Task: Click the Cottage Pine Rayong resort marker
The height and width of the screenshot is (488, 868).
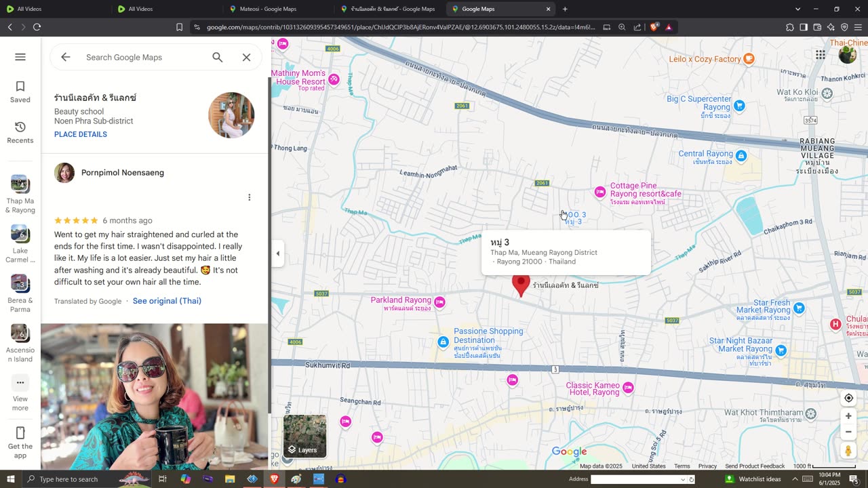Action: click(x=599, y=192)
